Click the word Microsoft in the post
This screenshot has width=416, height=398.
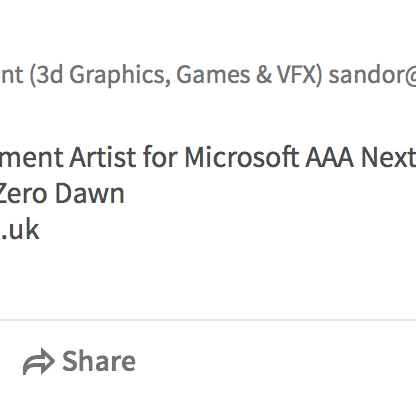point(241,157)
